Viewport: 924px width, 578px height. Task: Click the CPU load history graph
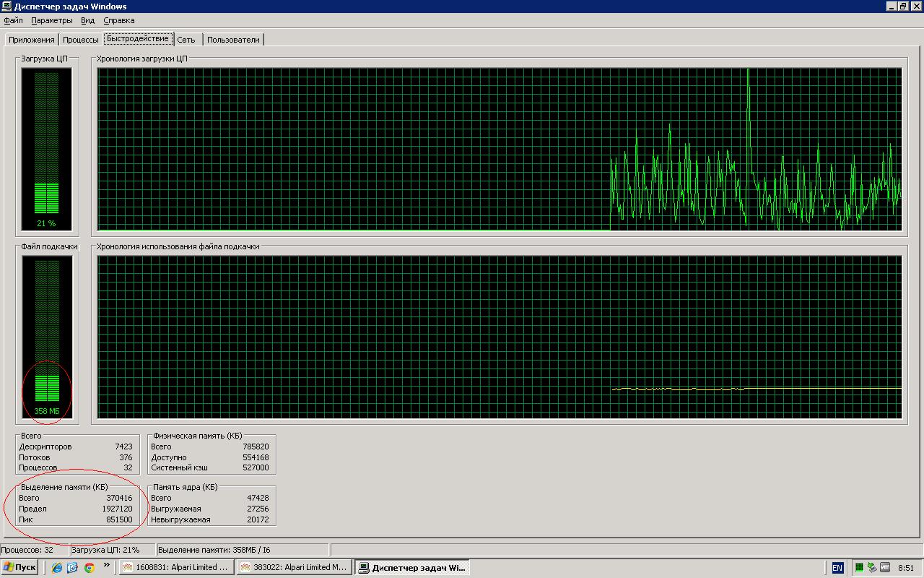tap(500, 150)
